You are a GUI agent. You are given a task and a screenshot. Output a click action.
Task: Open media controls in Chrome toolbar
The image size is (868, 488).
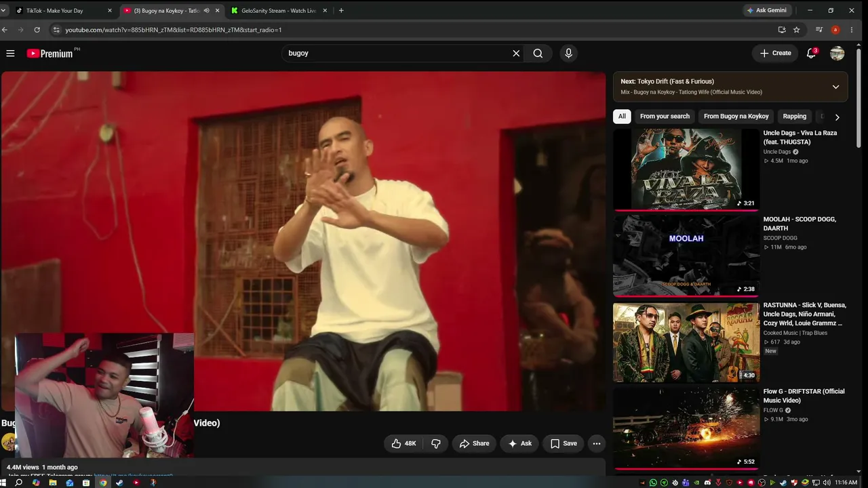819,30
